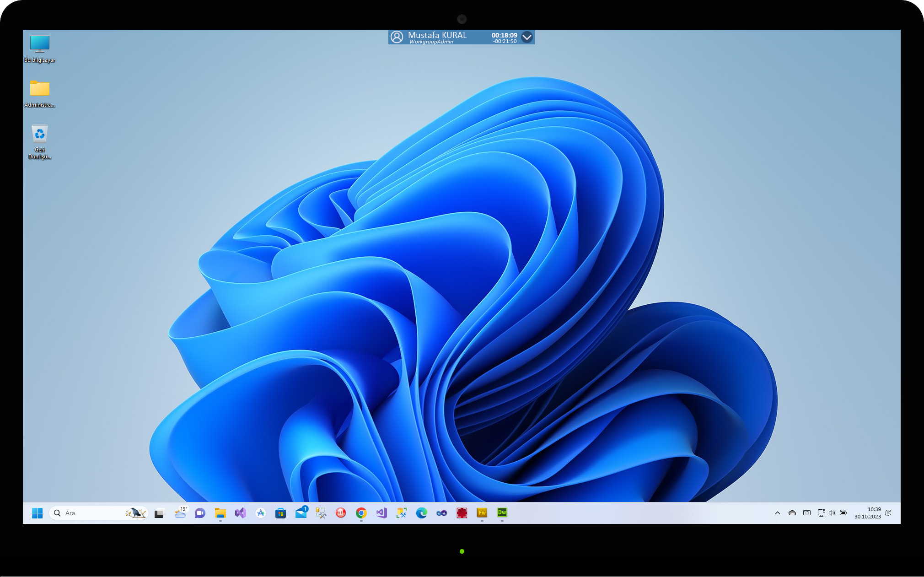Open network settings from the tray
This screenshot has width=924, height=577.
[x=821, y=513]
